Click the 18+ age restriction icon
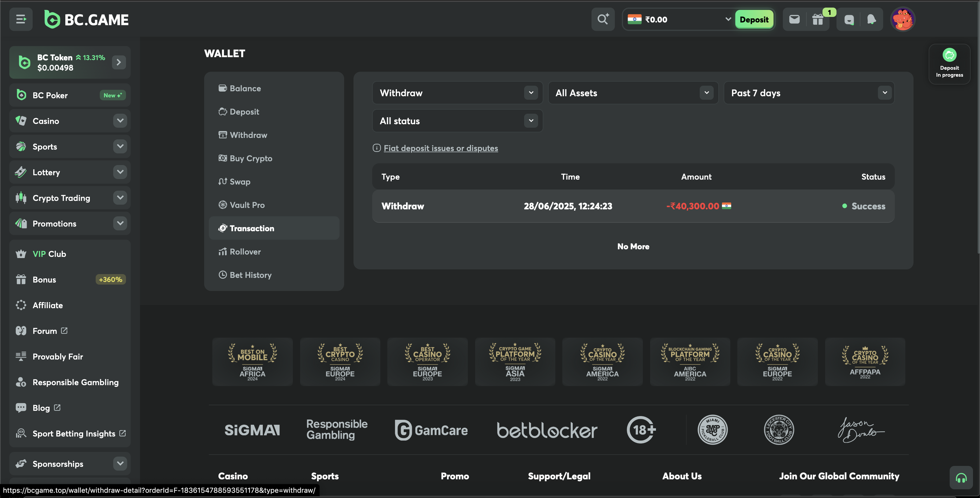 point(641,430)
